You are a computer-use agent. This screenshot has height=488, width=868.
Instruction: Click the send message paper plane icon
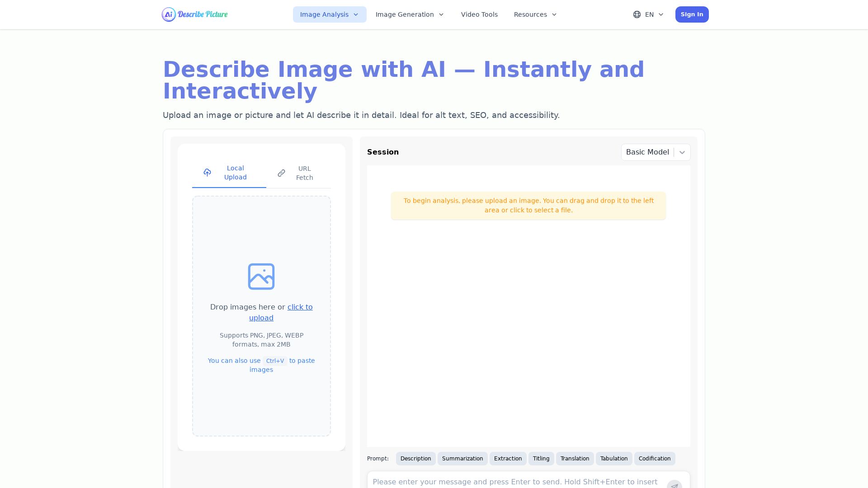click(x=674, y=485)
